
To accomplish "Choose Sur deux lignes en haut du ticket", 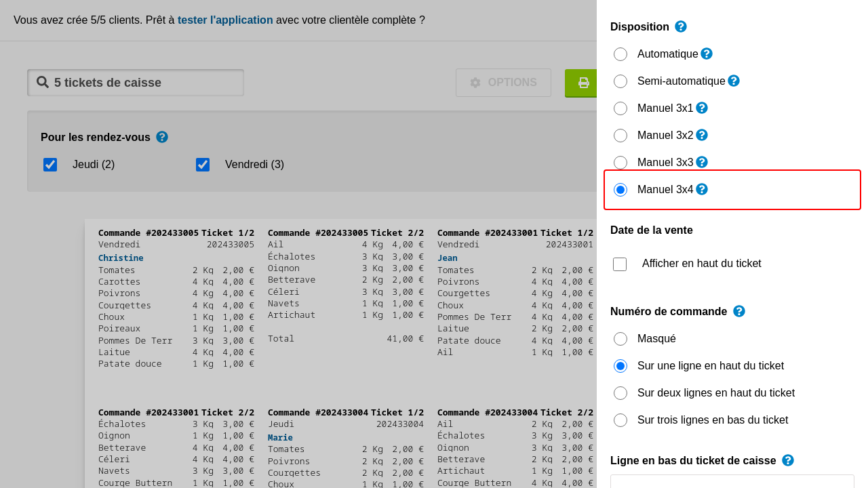I will pos(620,393).
